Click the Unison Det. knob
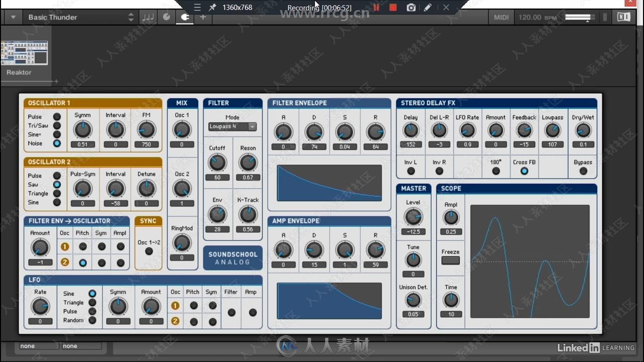Viewport: 644px width, 362px height. [413, 300]
